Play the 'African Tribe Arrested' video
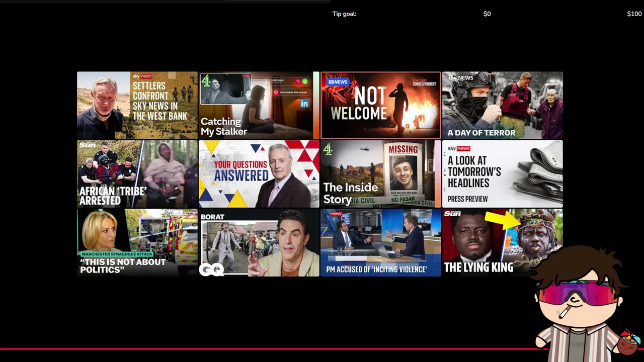644x362 pixels. 137,174
